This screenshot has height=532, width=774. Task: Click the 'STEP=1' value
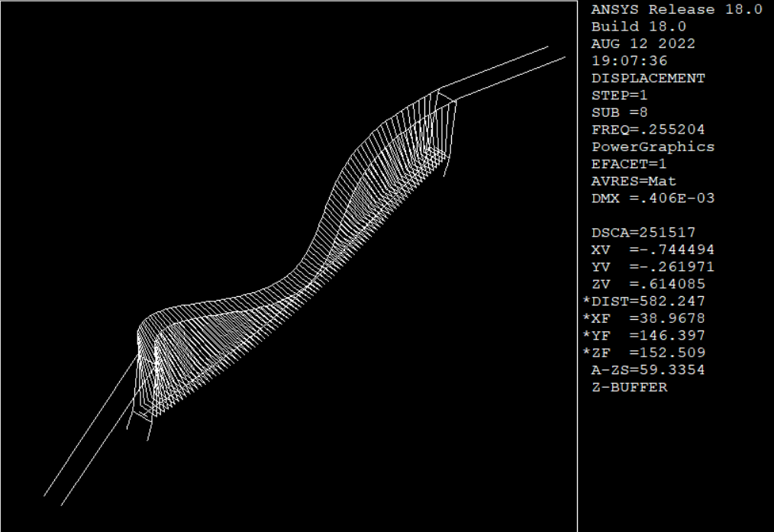pos(620,95)
